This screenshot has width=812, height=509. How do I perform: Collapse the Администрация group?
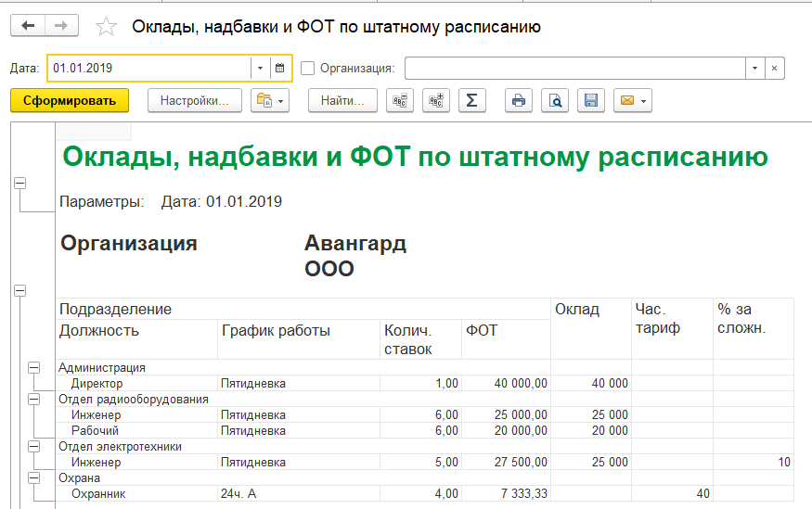[33, 368]
